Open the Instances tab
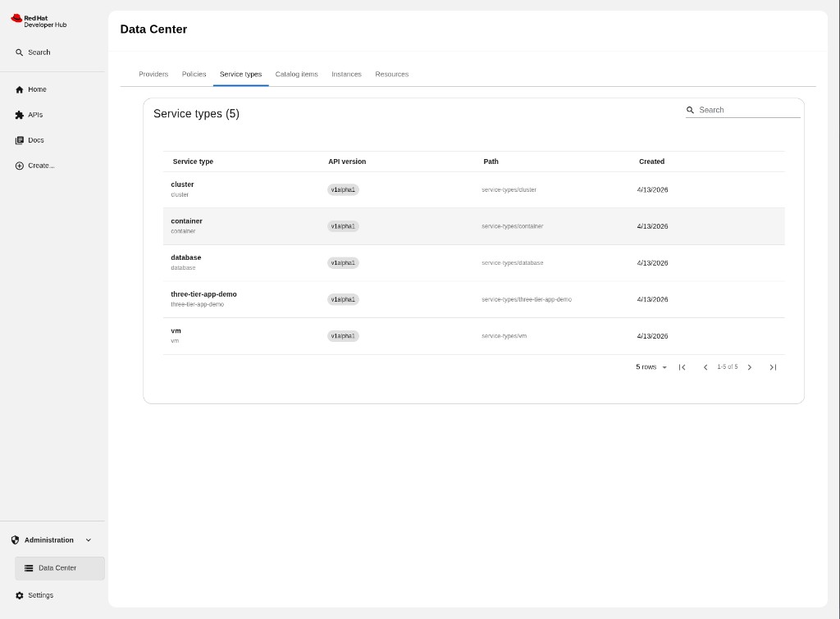Image resolution: width=840 pixels, height=619 pixels. pyautogui.click(x=346, y=74)
